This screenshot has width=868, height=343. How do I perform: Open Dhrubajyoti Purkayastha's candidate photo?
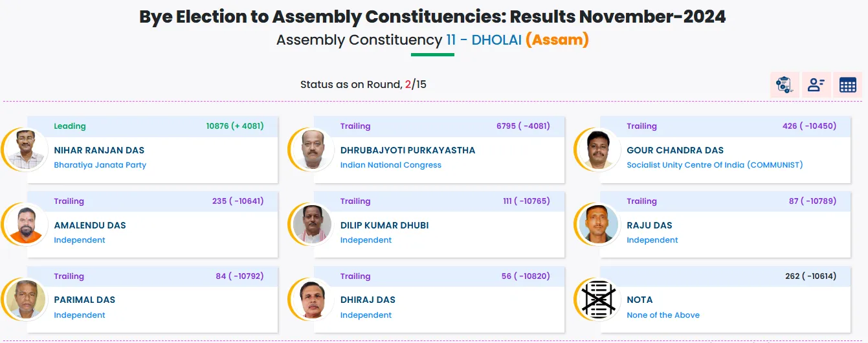(x=313, y=149)
